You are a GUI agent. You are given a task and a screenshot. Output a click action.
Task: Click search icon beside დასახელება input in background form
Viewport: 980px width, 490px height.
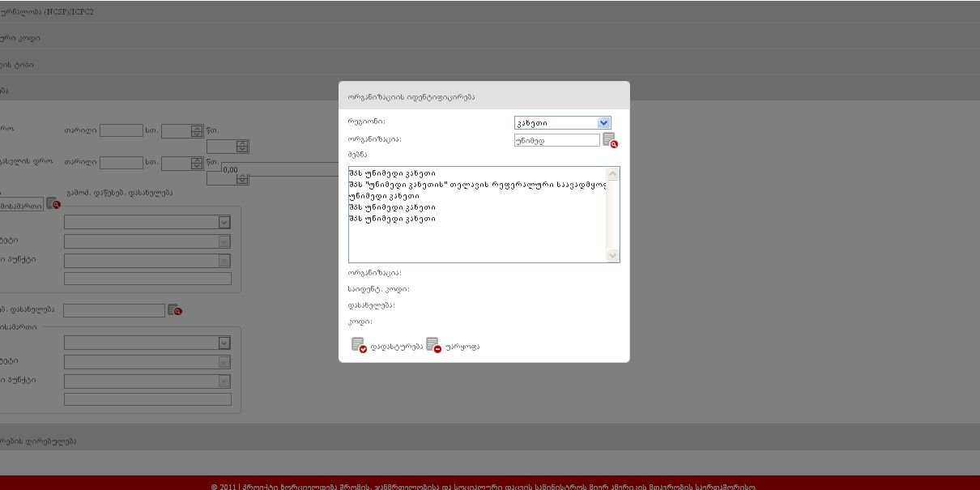[175, 310]
